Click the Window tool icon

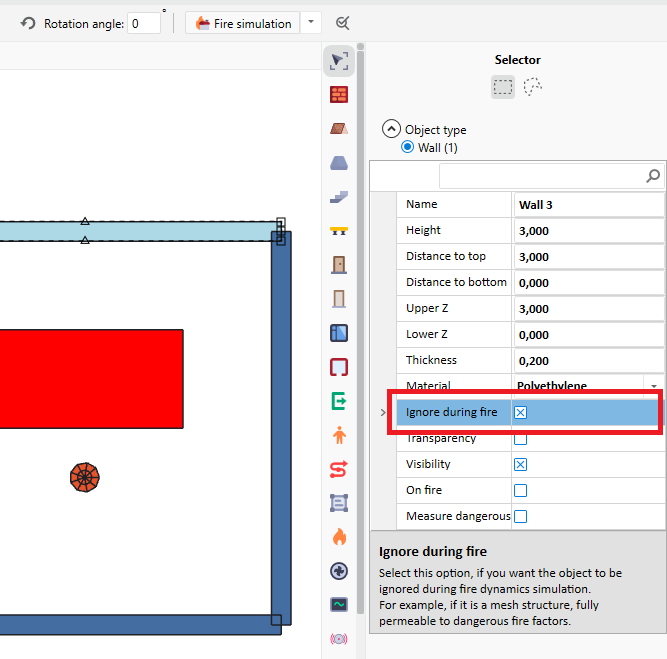(339, 333)
